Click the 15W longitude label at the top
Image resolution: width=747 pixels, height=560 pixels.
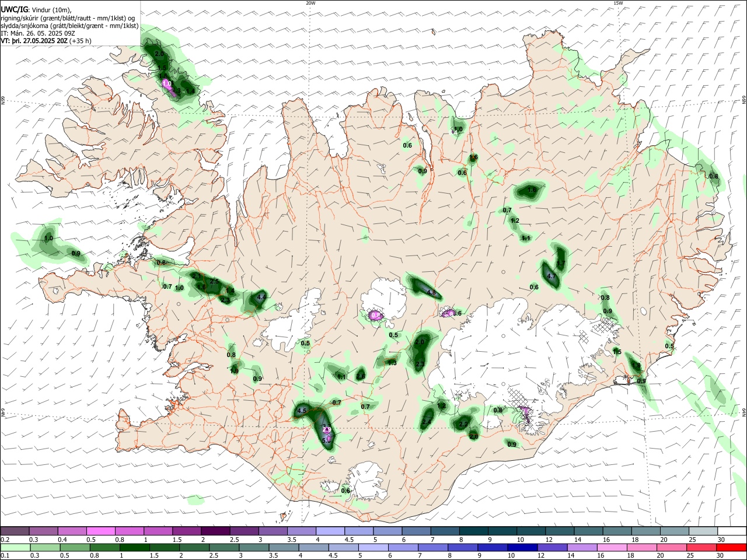(x=617, y=3)
